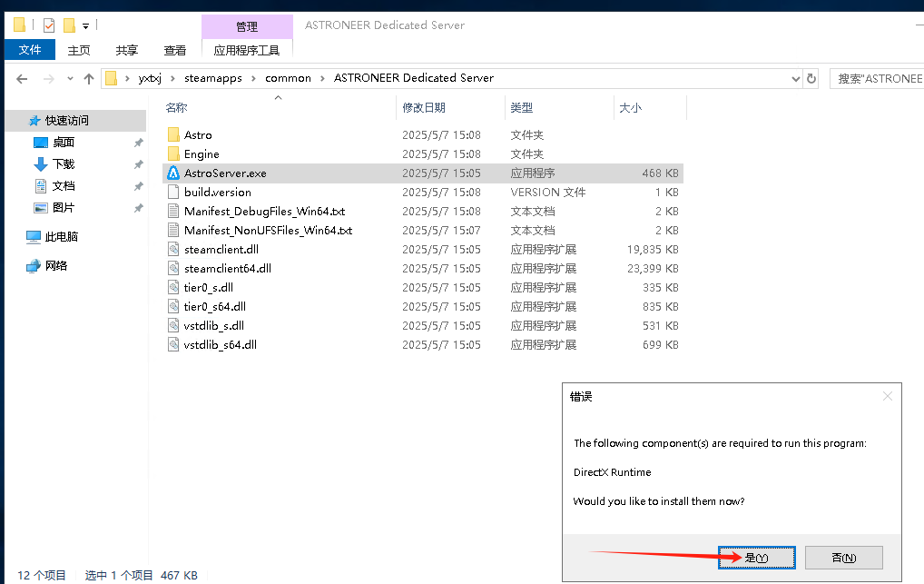924x584 pixels.
Task: Click the Astro folder icon
Action: click(173, 135)
